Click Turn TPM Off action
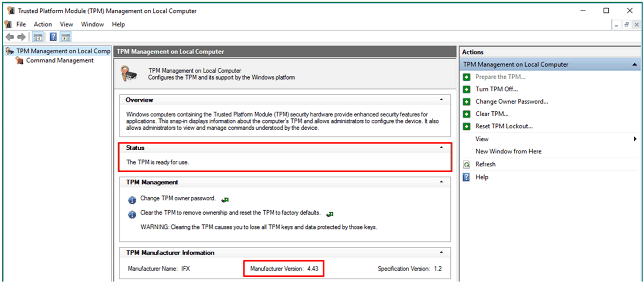 pyautogui.click(x=496, y=89)
